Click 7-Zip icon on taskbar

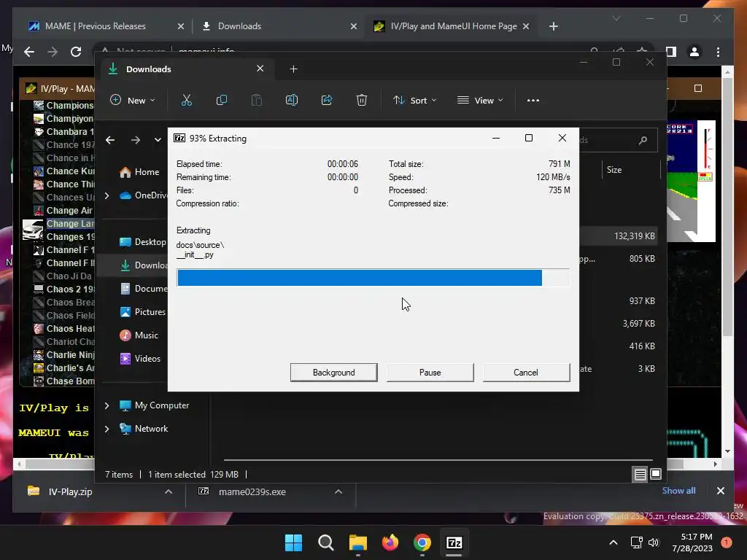[x=454, y=542]
